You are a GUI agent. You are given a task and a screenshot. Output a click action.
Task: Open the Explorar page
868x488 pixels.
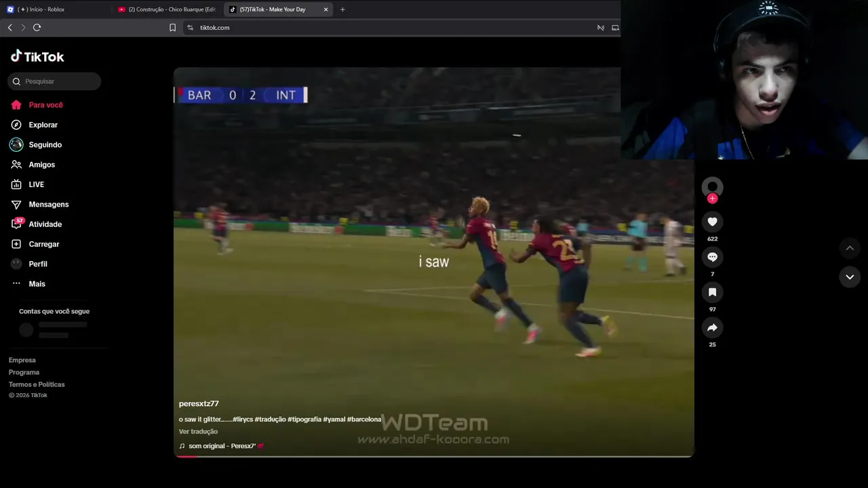[43, 125]
